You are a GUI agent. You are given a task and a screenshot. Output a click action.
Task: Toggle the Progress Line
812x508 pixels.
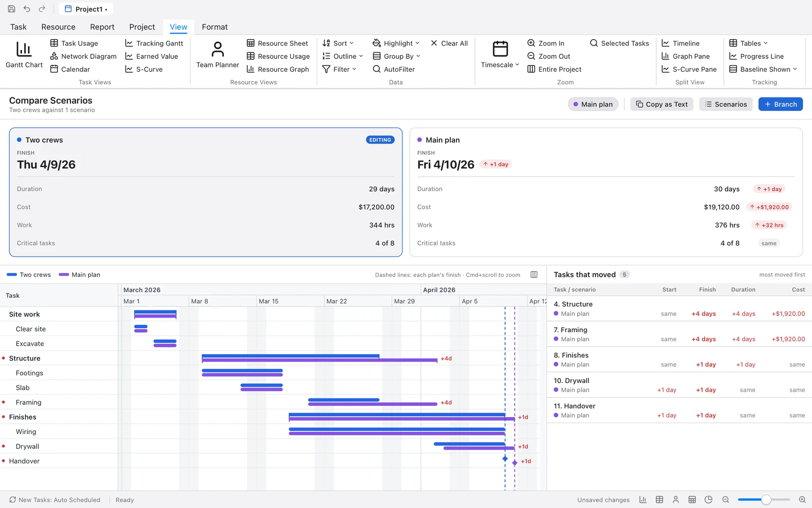click(756, 56)
